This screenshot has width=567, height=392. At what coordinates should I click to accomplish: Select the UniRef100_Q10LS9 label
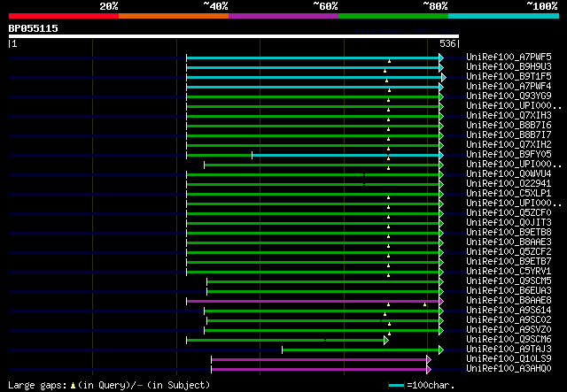[509, 359]
